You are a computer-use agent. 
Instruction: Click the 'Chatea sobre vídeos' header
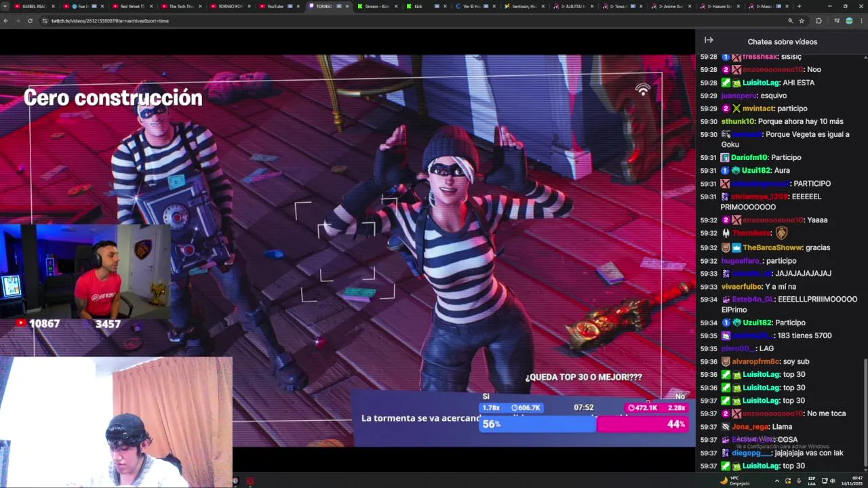(x=782, y=42)
